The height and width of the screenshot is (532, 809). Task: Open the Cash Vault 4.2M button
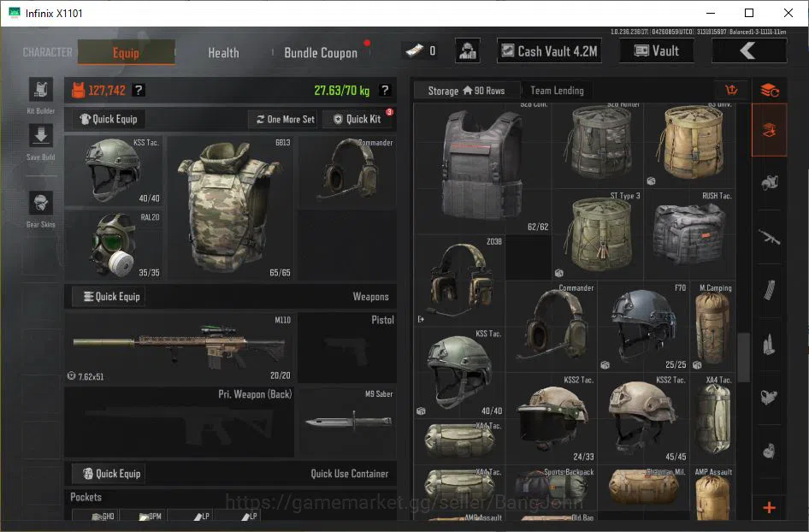click(x=549, y=50)
